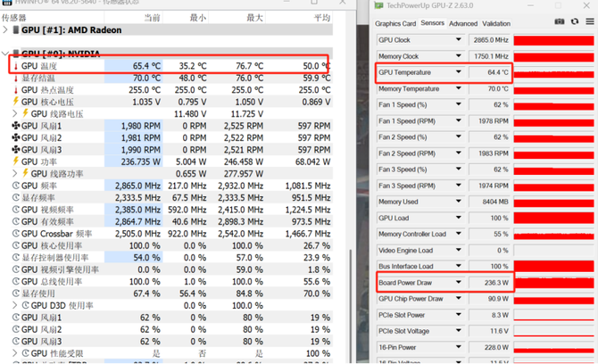598x364 pixels.
Task: Click the lightning icon beside GPU 功率
Action: [16, 161]
